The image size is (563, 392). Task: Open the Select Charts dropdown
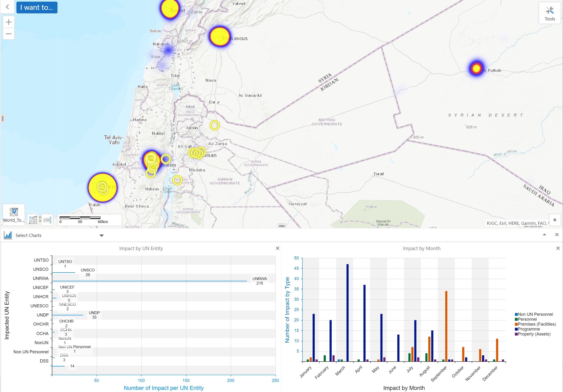102,235
